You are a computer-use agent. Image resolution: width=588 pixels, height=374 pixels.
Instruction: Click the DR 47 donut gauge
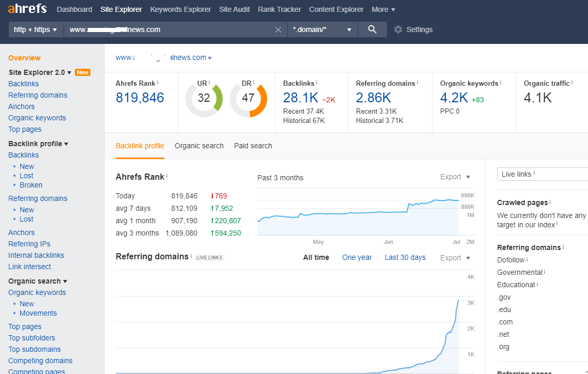tap(248, 99)
